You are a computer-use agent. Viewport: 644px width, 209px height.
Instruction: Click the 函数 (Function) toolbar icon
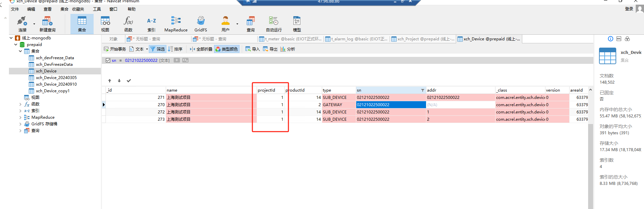[x=128, y=23]
